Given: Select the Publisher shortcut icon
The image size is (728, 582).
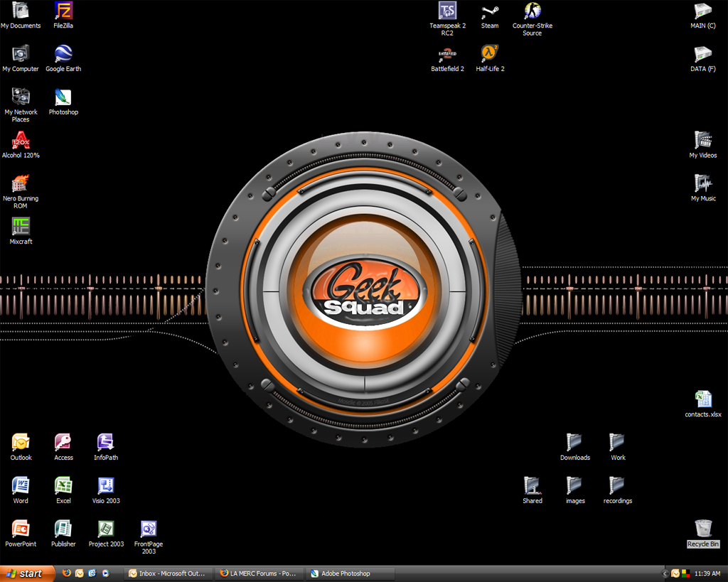Looking at the screenshot, I should (x=63, y=533).
